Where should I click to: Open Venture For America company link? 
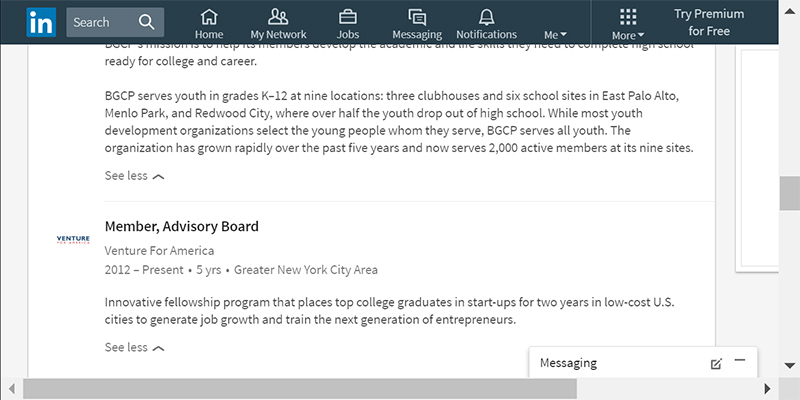tap(159, 251)
